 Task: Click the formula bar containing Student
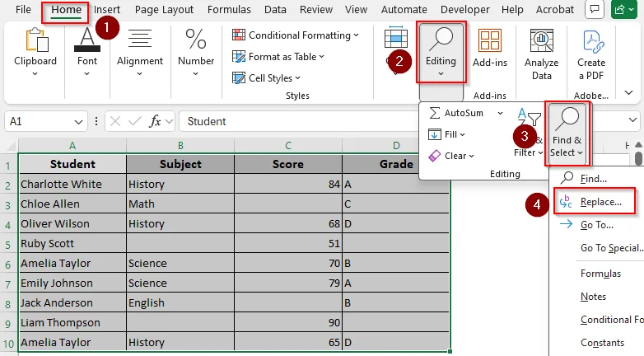click(x=300, y=121)
